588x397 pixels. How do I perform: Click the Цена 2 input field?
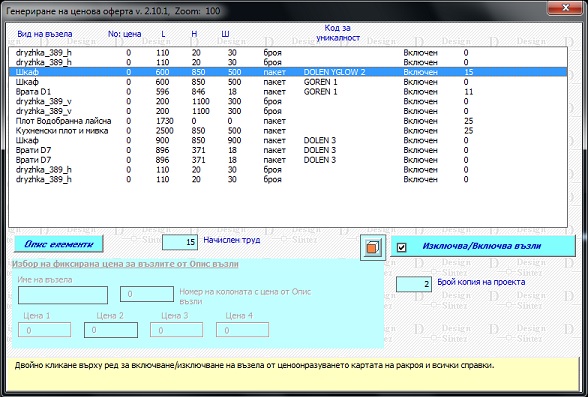[111, 330]
